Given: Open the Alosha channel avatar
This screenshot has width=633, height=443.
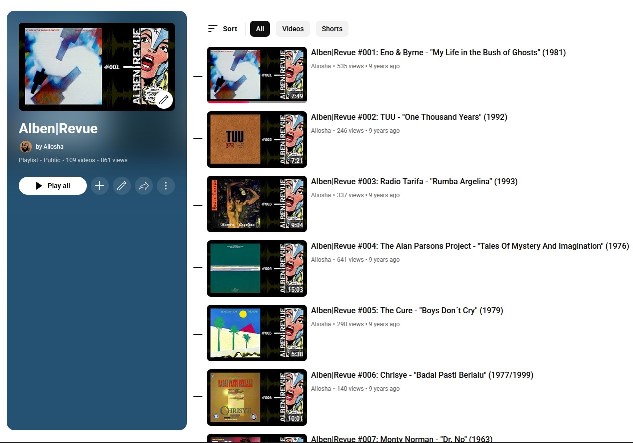Looking at the screenshot, I should click(x=26, y=147).
